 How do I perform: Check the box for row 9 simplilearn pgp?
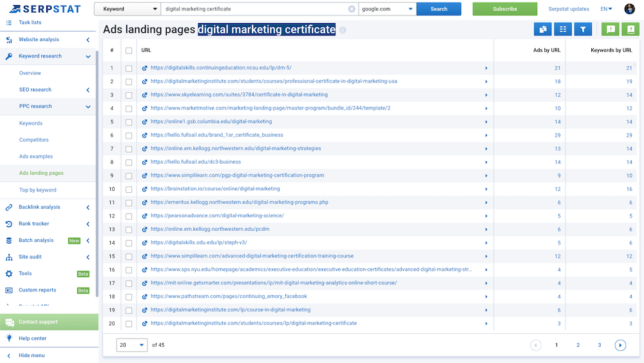[129, 176]
